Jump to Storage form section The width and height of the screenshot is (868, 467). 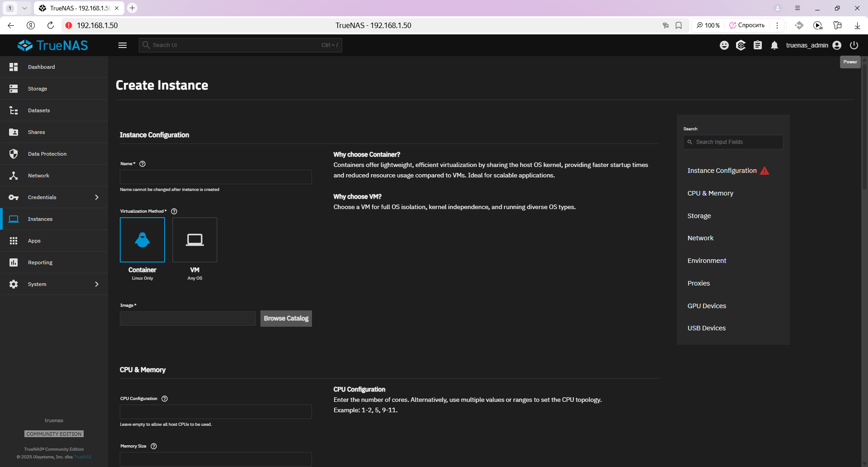coord(699,216)
